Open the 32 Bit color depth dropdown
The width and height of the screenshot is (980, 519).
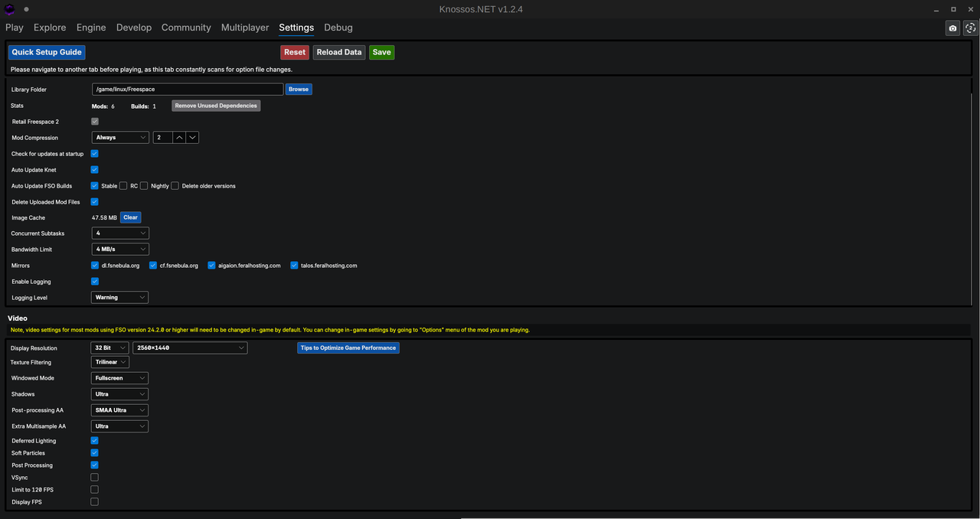pos(109,348)
